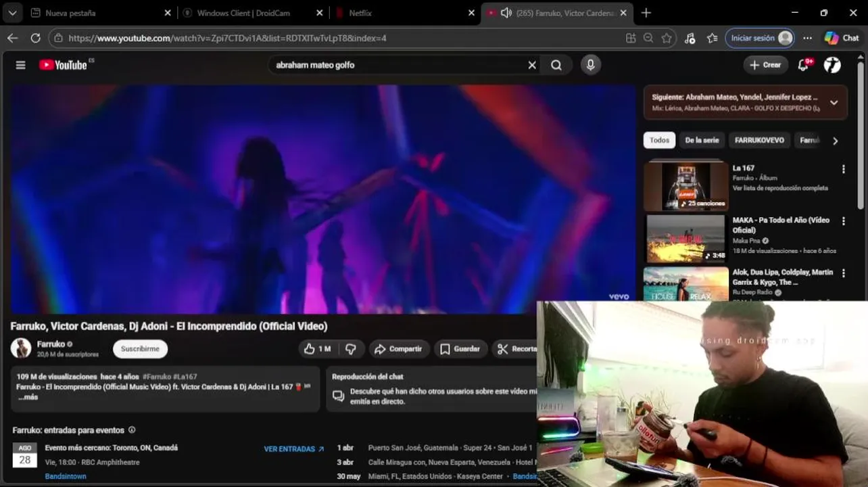The image size is (868, 487).
Task: Click the video player to pause
Action: [x=322, y=199]
